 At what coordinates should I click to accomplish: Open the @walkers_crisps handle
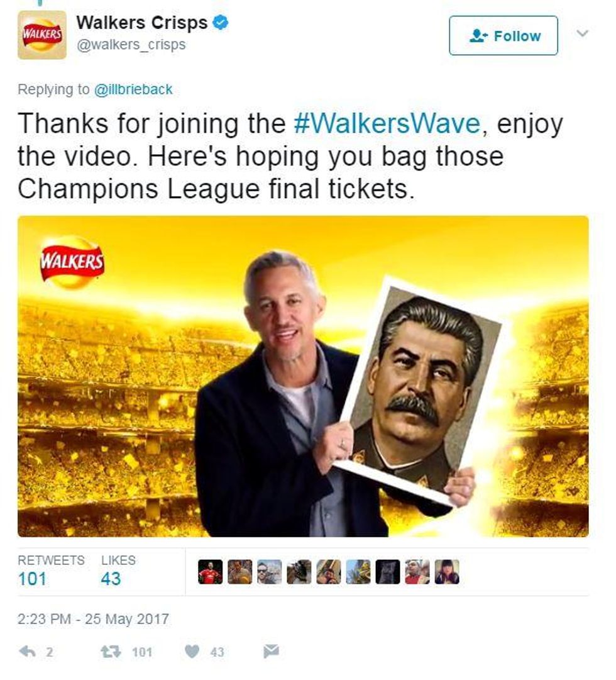pos(131,45)
